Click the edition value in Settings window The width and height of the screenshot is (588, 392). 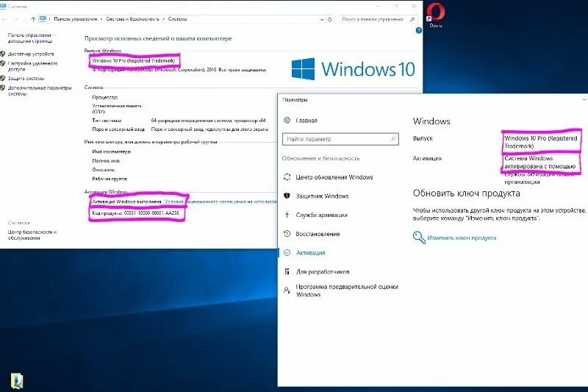[x=541, y=142]
